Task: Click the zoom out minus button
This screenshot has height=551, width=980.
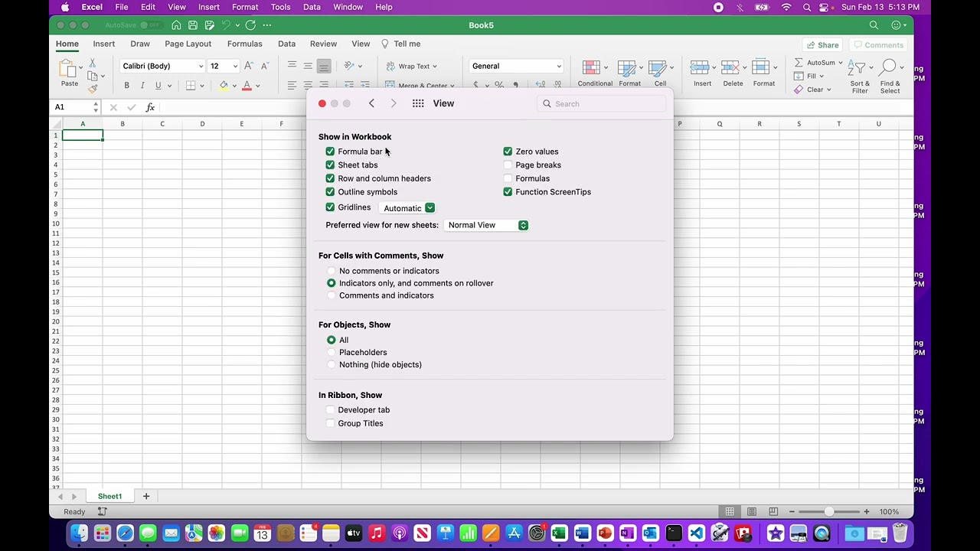Action: 792,511
